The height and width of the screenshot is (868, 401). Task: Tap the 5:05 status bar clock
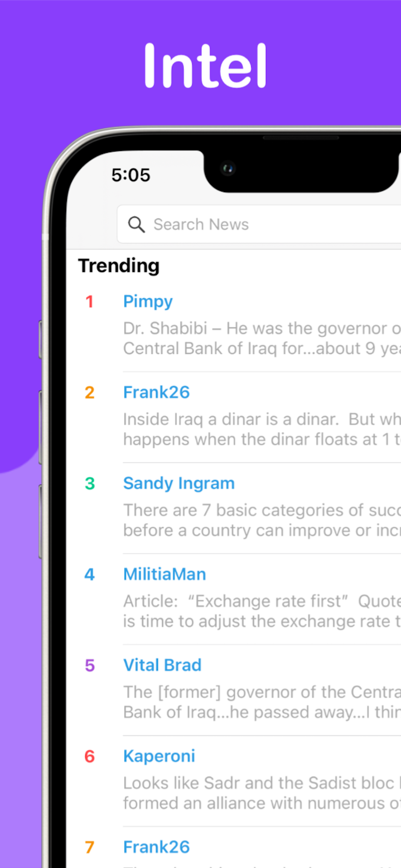[x=131, y=175]
